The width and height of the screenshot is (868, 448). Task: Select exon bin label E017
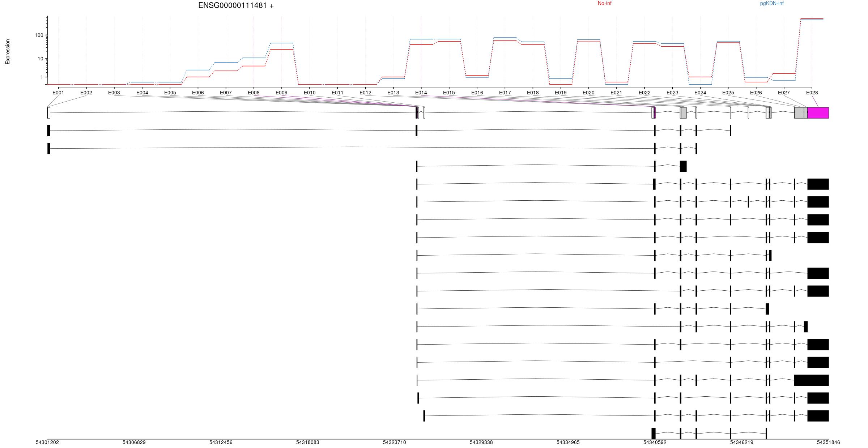(505, 93)
